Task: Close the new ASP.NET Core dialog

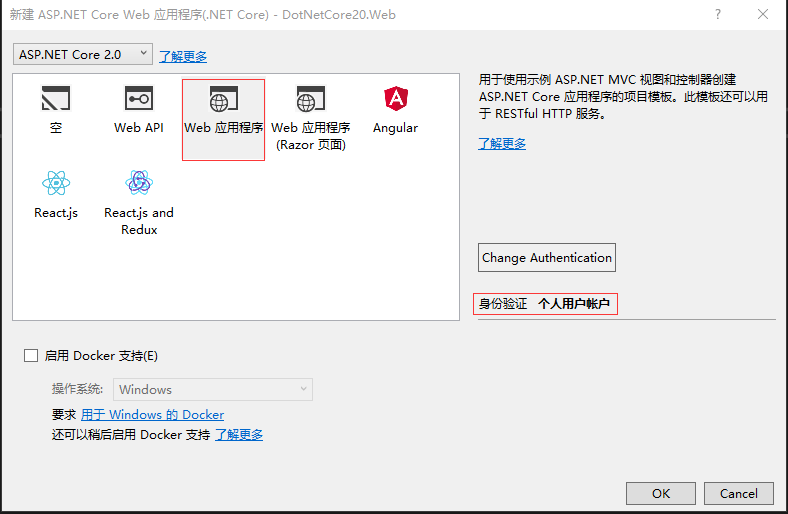Action: 763,14
